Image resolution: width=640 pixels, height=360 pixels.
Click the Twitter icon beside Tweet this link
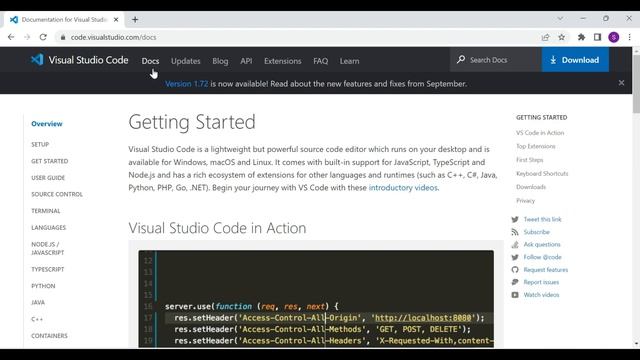[515, 220]
